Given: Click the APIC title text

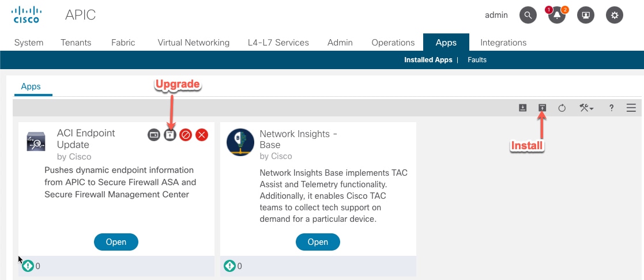Looking at the screenshot, I should [x=81, y=15].
